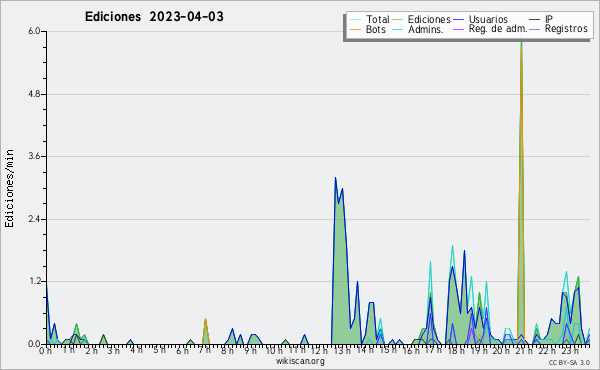
Task: Click the '4 h' x-axis label
Action: tap(136, 350)
